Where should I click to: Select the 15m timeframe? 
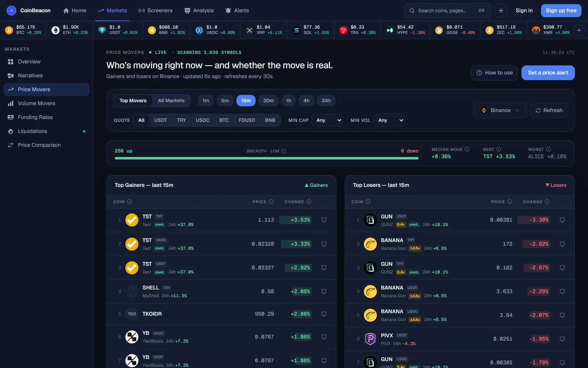(x=246, y=101)
